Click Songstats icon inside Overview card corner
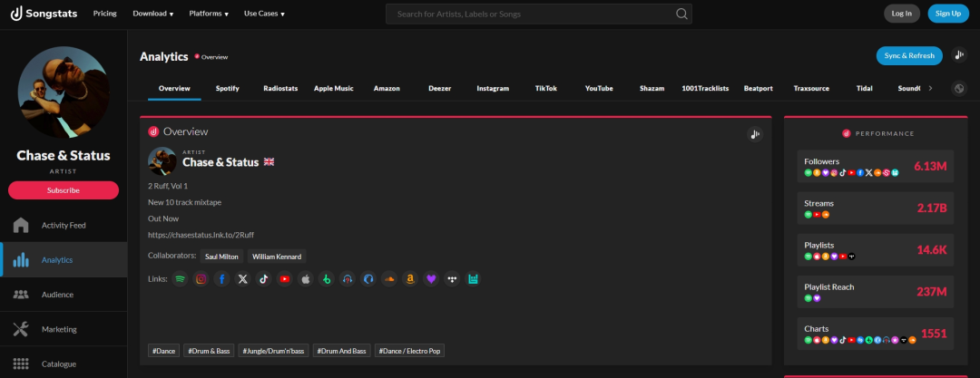The height and width of the screenshot is (378, 980). coord(755,134)
